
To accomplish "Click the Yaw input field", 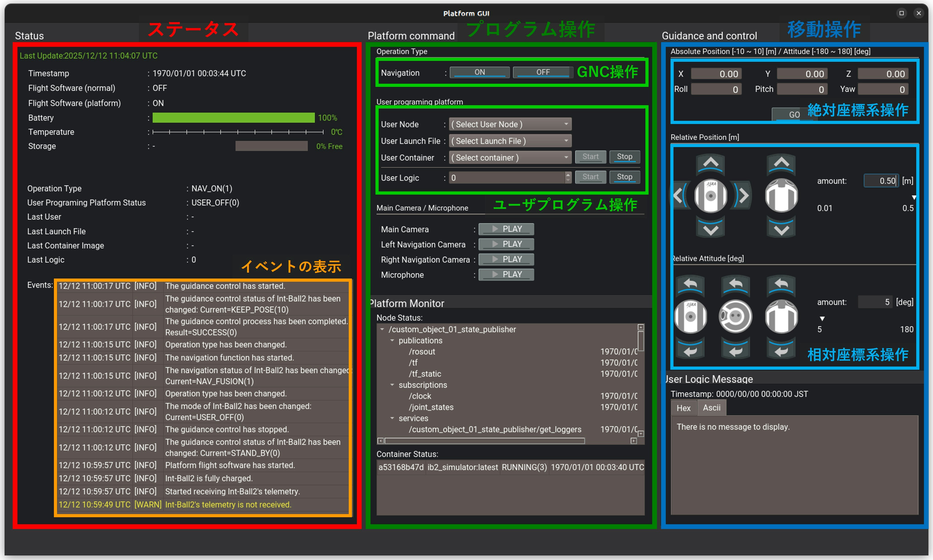I will 883,89.
